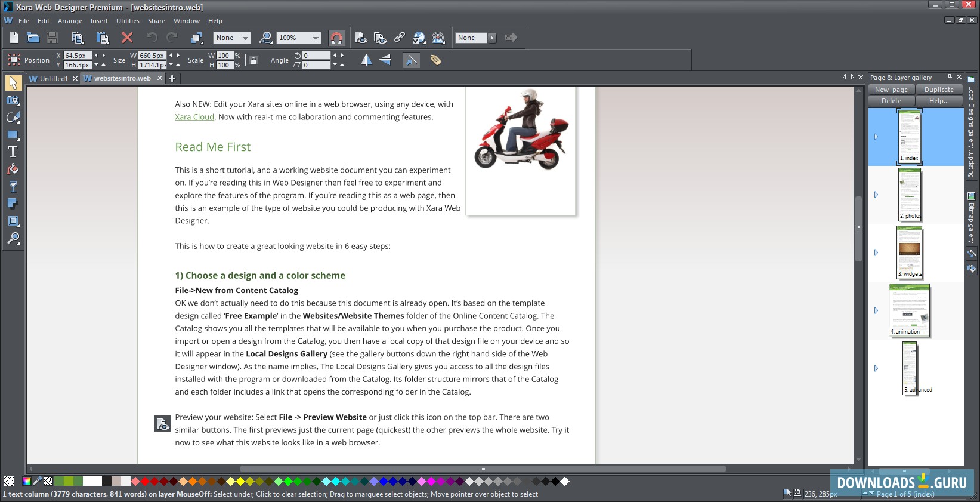This screenshot has height=502, width=980.
Task: Toggle the scale line widths button
Action: [411, 60]
